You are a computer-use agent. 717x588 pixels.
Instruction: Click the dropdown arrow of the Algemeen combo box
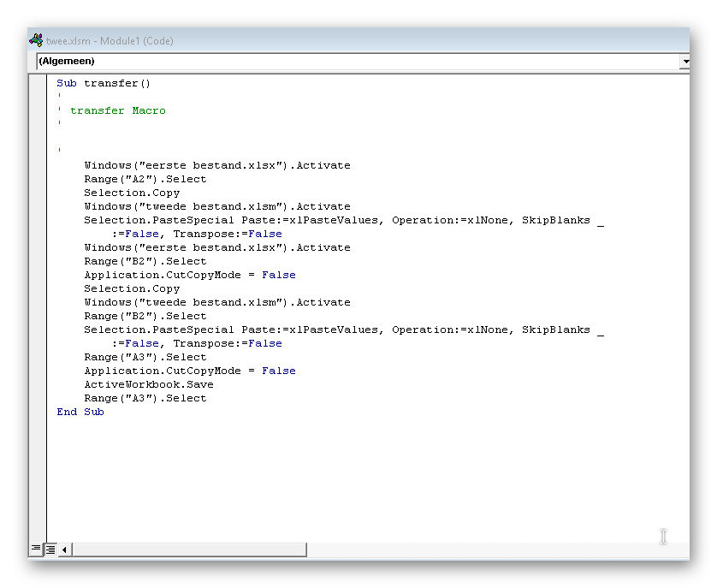[x=685, y=62]
